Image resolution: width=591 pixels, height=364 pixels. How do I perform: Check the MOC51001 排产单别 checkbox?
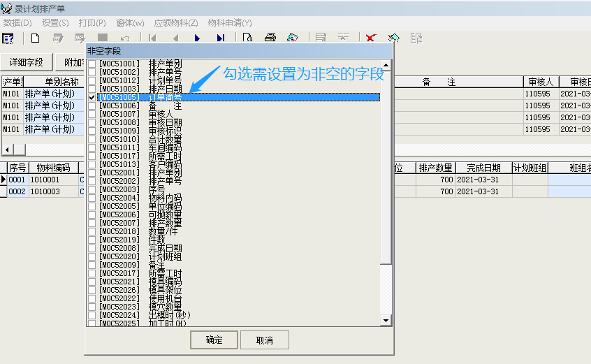coord(92,64)
